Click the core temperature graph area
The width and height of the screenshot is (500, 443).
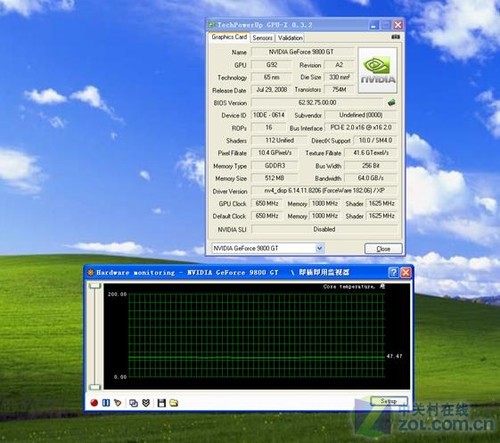pos(257,336)
